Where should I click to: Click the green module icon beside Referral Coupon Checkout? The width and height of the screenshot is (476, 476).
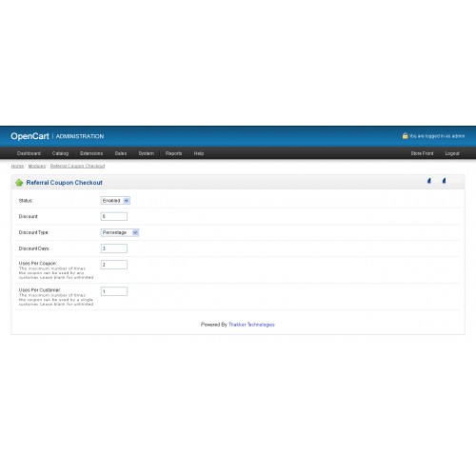pos(19,183)
